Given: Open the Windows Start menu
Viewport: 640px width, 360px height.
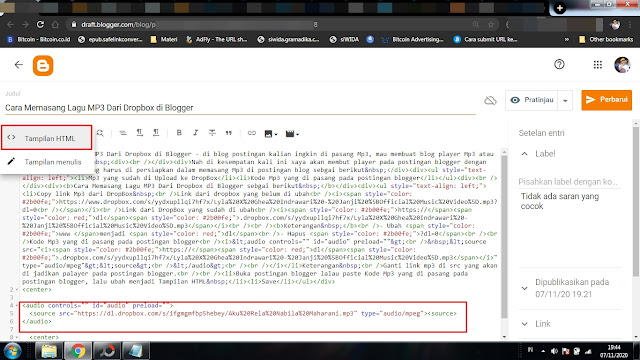Looking at the screenshot, I should point(12,351).
